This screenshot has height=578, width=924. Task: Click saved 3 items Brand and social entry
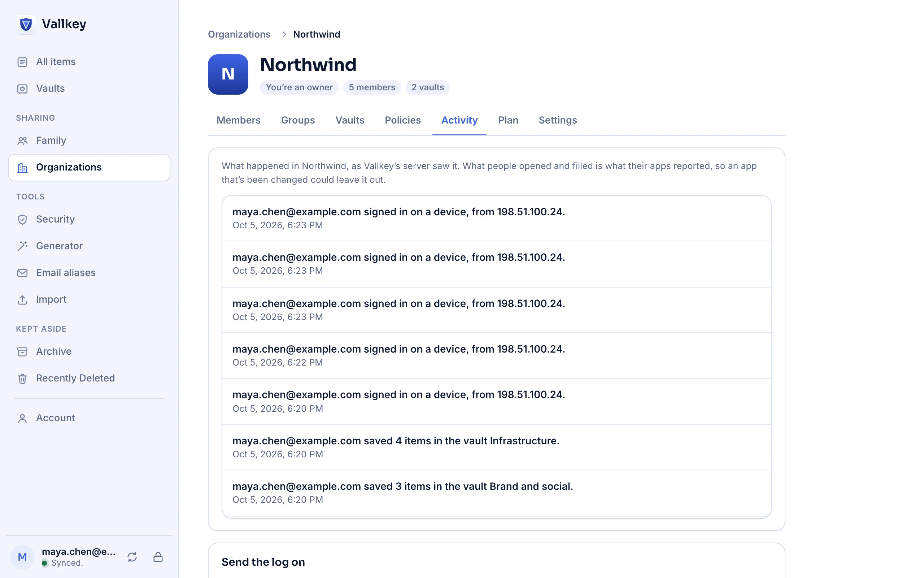point(496,493)
